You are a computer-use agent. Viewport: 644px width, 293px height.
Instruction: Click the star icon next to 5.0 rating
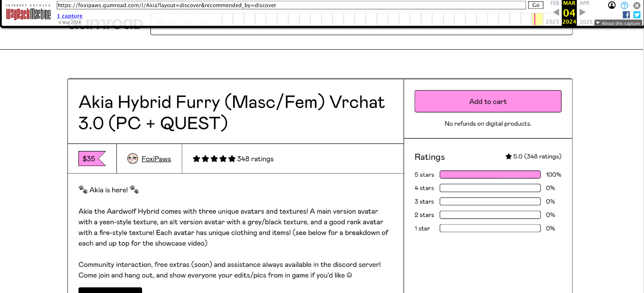pos(509,156)
